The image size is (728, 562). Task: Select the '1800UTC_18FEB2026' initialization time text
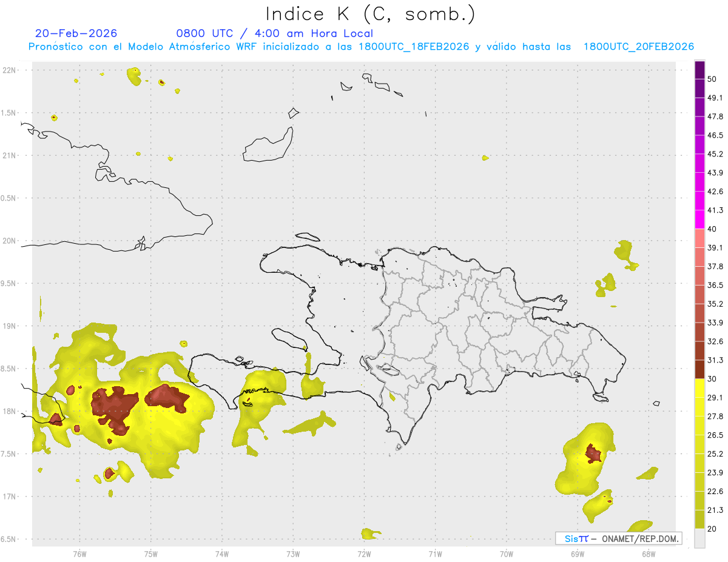coord(414,47)
